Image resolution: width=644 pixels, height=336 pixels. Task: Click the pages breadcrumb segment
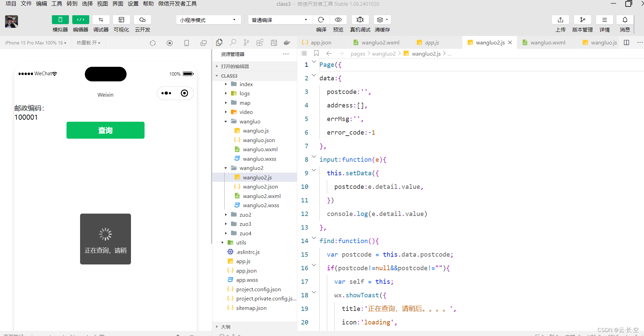click(x=358, y=54)
